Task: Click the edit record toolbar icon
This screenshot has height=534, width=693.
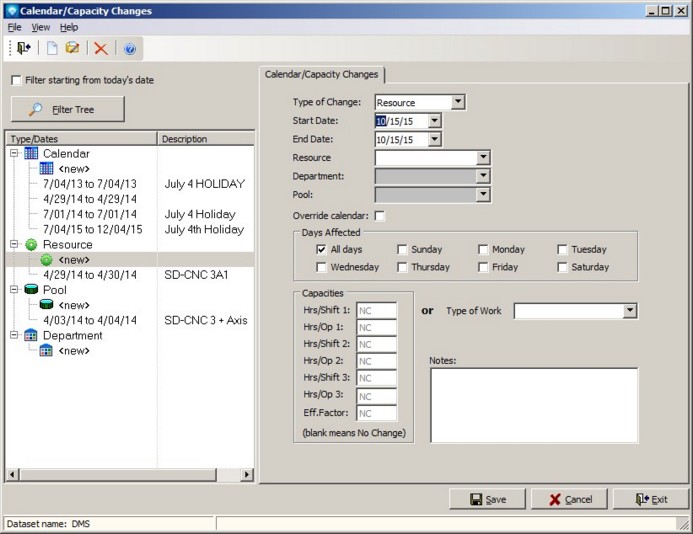Action: point(72,48)
